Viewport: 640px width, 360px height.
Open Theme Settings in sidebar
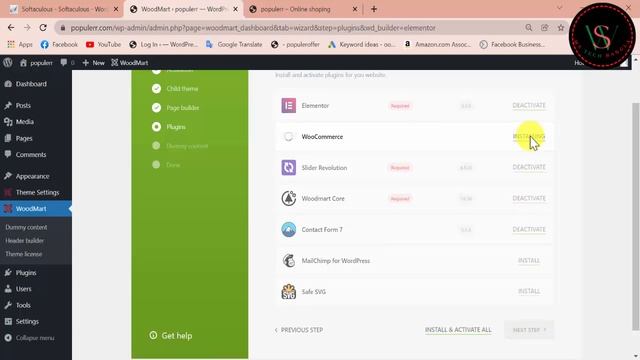pyautogui.click(x=37, y=192)
